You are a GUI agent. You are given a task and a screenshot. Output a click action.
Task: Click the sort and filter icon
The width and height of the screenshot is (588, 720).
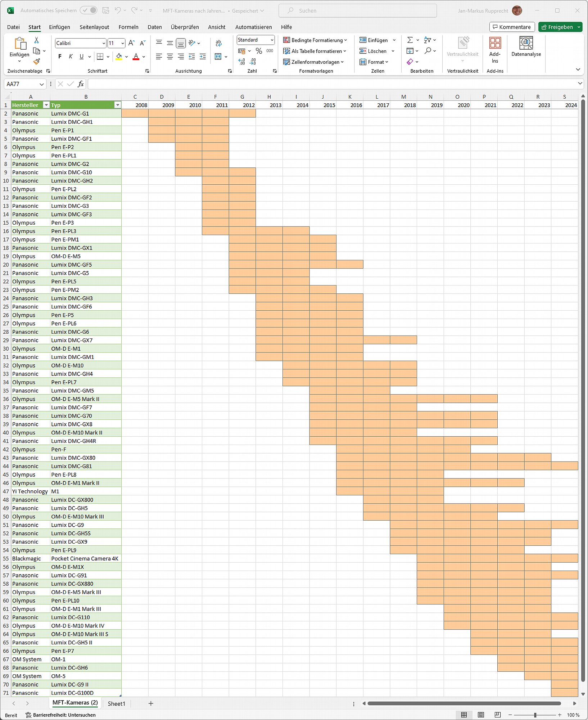click(428, 40)
